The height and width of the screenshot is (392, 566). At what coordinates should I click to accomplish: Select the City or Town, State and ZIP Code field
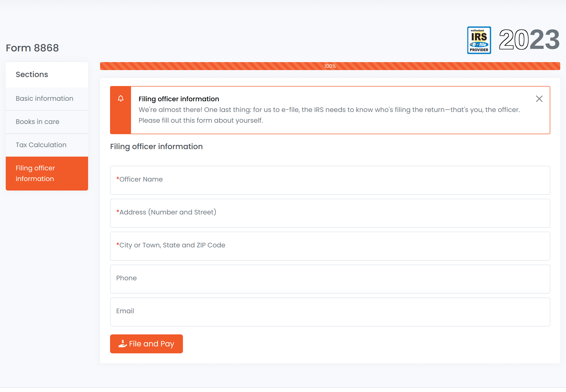(330, 246)
